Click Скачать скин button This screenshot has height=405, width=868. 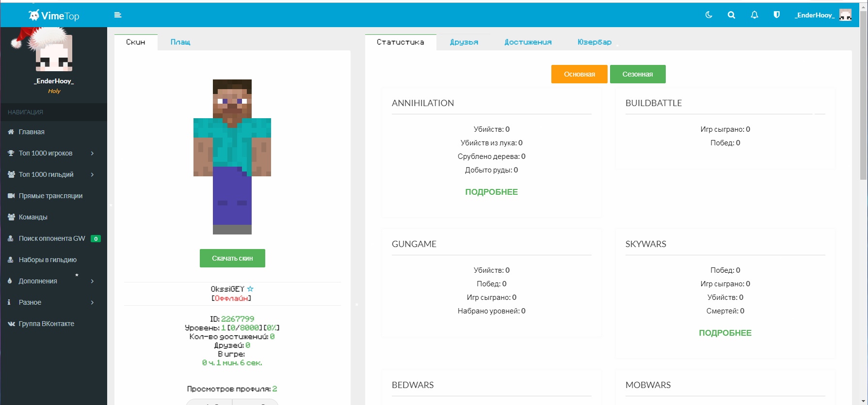[x=232, y=258]
